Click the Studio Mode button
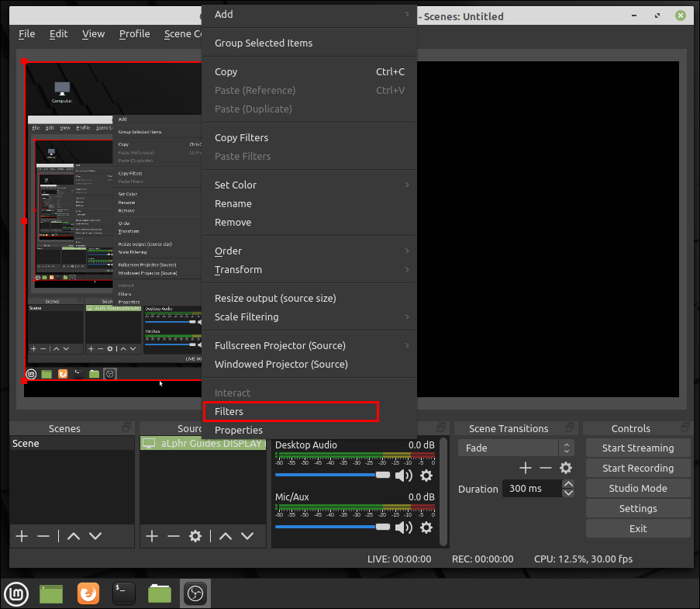 coord(638,488)
